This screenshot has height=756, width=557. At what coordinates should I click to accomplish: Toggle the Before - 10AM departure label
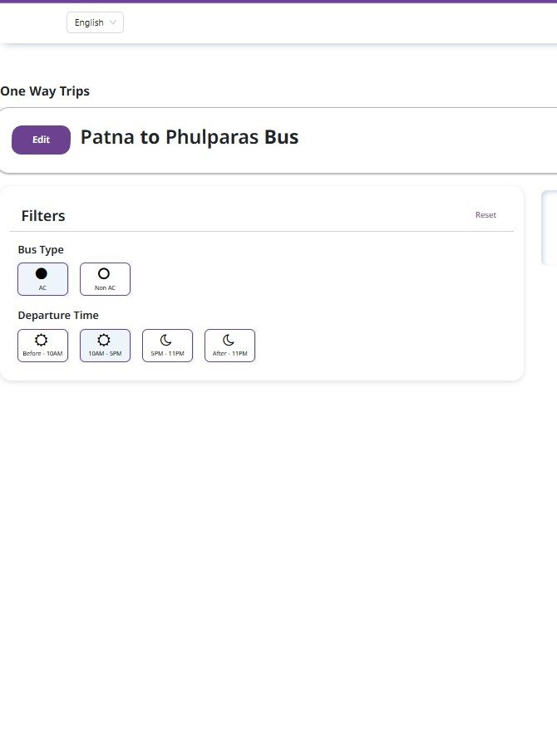(x=42, y=354)
